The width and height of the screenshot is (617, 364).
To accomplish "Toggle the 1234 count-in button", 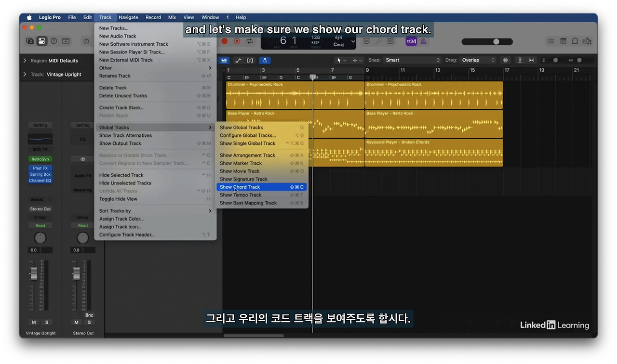I will pos(411,41).
